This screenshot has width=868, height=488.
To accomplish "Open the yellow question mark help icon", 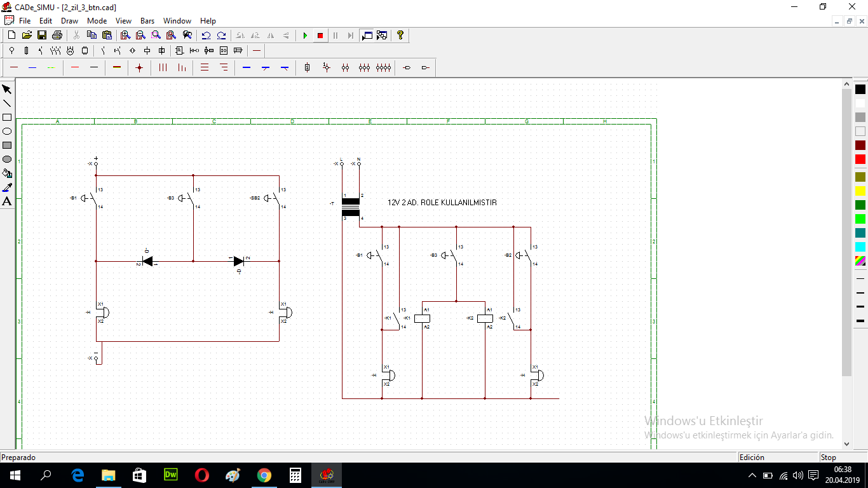I will tap(400, 36).
